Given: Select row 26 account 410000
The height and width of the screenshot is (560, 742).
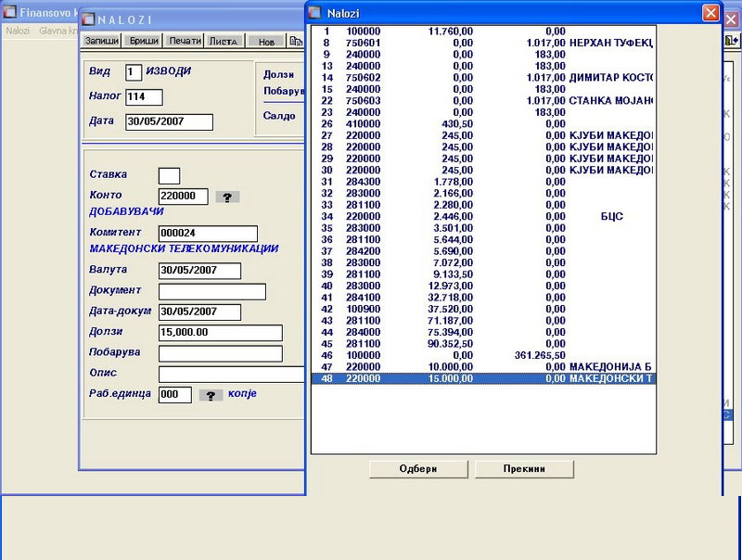Looking at the screenshot, I should click(483, 124).
